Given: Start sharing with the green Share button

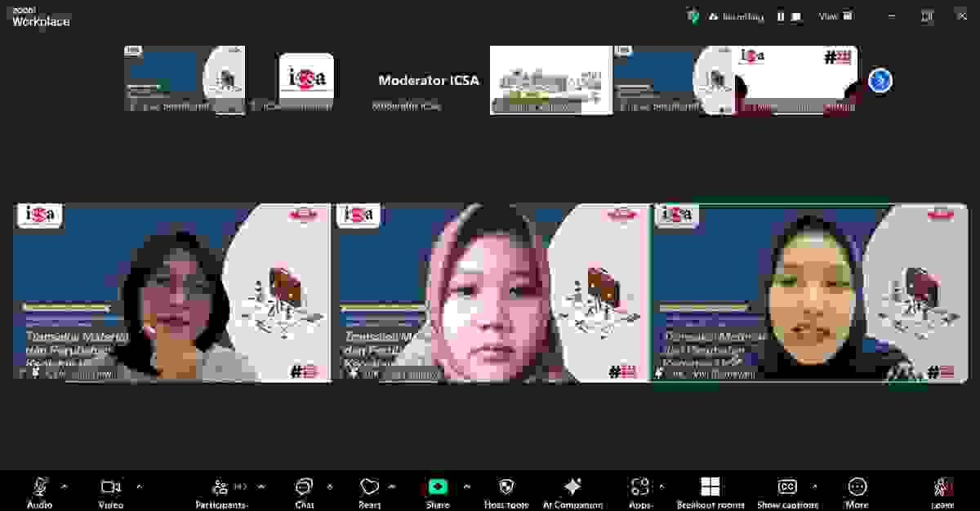Looking at the screenshot, I should click(438, 491).
